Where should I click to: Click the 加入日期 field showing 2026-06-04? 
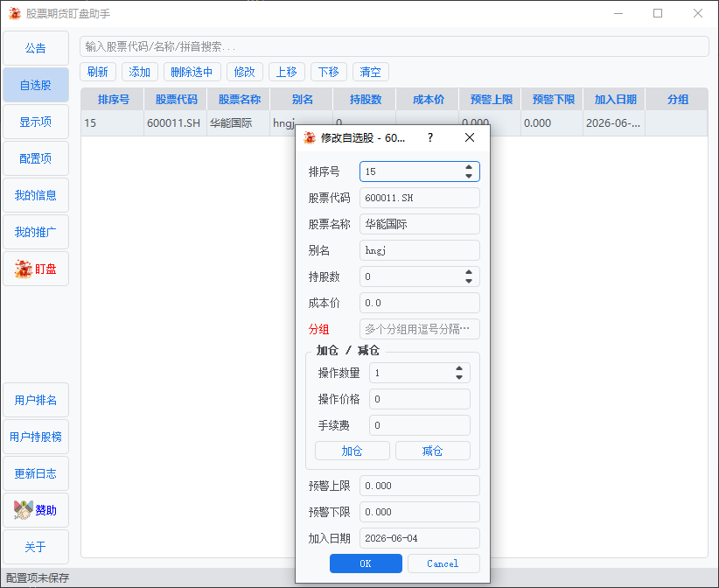click(420, 538)
